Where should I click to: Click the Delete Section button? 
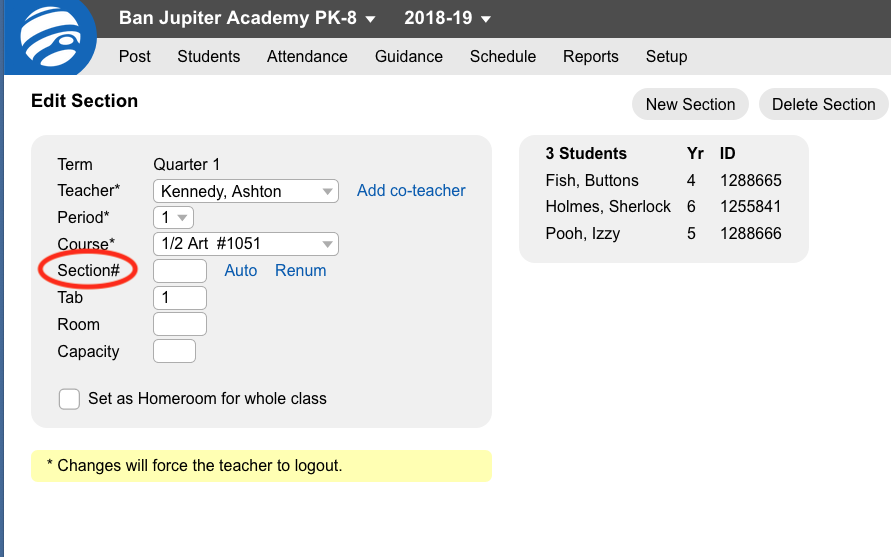point(823,104)
